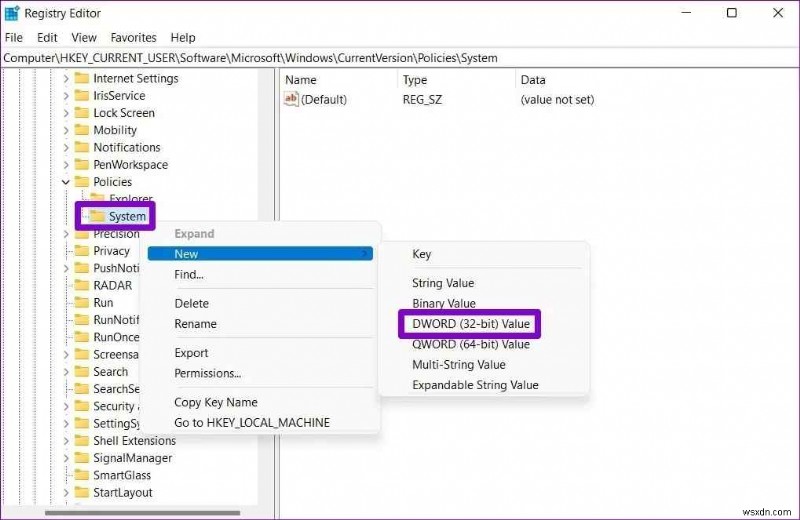Select String Value in the submenu
The height and width of the screenshot is (520, 800).
pyautogui.click(x=443, y=283)
